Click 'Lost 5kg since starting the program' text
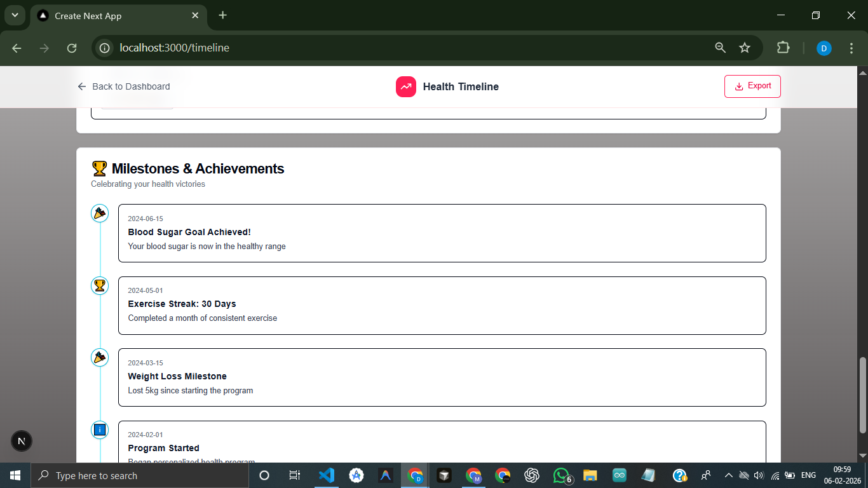 (190, 390)
